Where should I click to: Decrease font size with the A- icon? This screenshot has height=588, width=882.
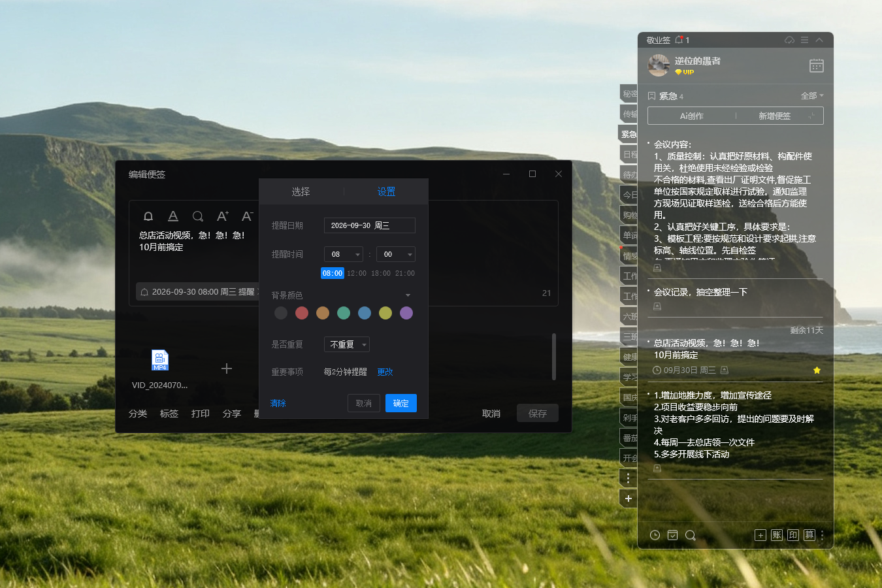[247, 216]
